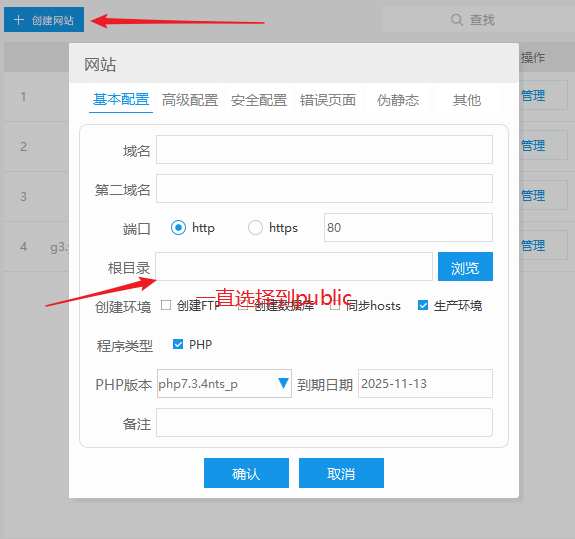Click the magnifier icon beside 查找
575x539 pixels.
[457, 20]
